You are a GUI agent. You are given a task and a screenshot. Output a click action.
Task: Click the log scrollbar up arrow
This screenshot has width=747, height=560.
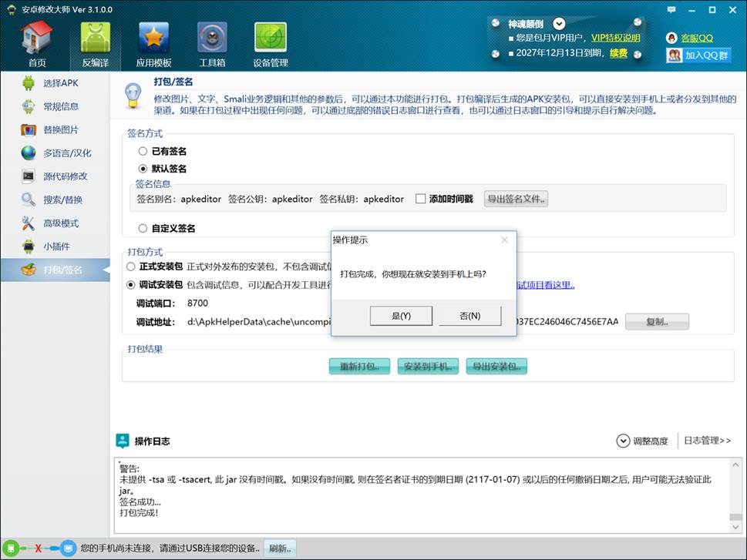pyautogui.click(x=735, y=464)
